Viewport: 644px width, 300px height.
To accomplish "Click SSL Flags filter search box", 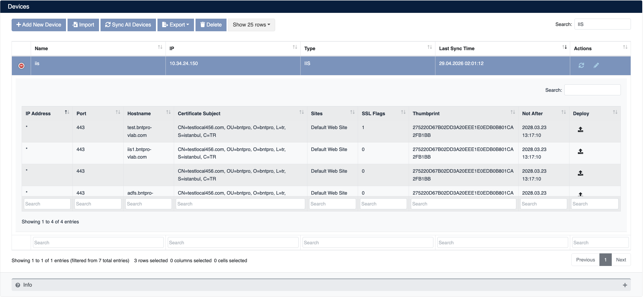I will point(383,204).
